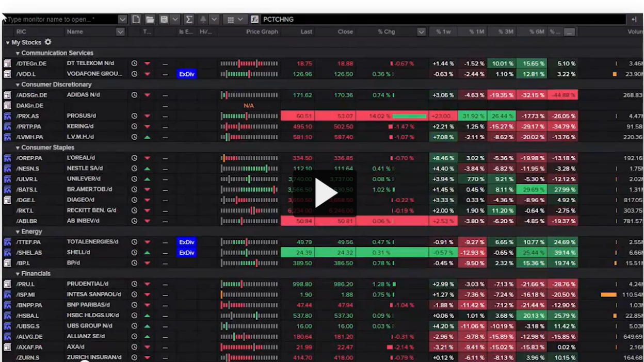Screen dimensions: 644x362
Task: Open the monitor name dropdown arrow
Action: click(122, 20)
